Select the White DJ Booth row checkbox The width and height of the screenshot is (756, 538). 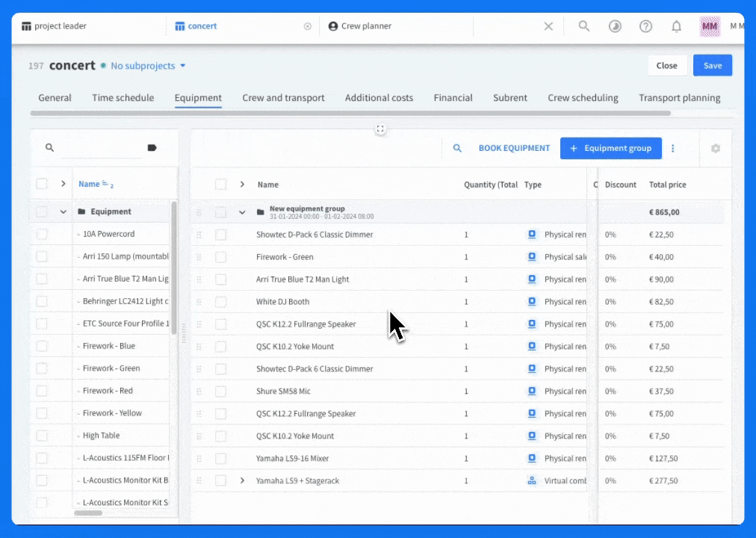coord(220,302)
